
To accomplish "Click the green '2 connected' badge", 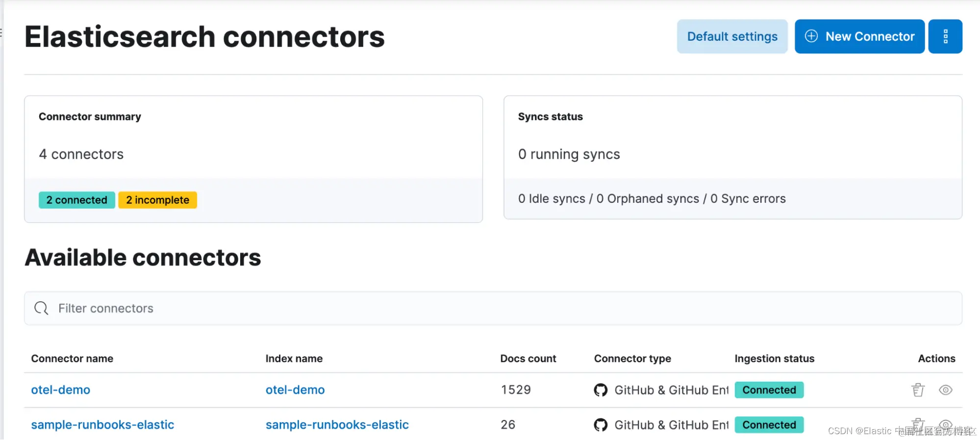I will point(77,200).
